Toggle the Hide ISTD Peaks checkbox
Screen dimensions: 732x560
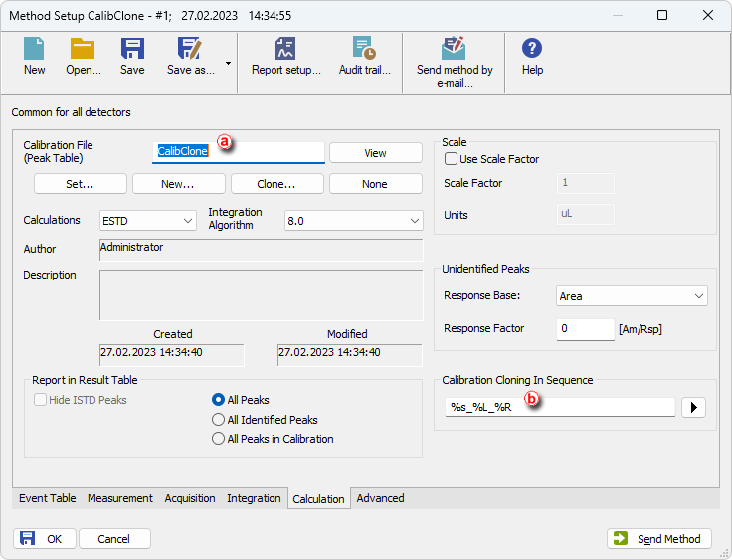click(x=40, y=399)
